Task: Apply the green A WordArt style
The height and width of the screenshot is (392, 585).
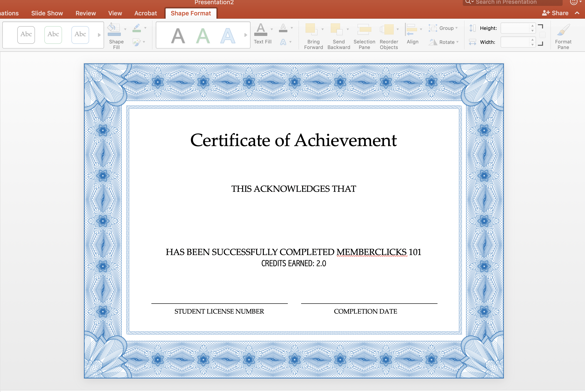Action: (203, 36)
